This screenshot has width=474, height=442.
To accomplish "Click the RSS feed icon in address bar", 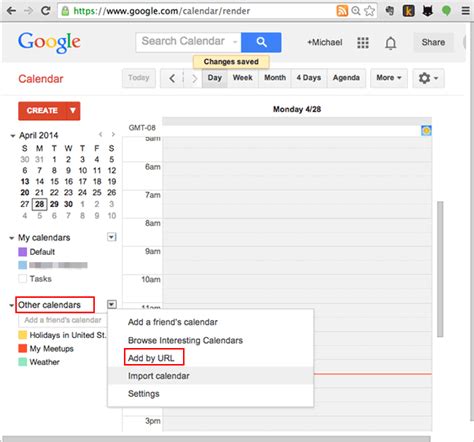I will (342, 11).
